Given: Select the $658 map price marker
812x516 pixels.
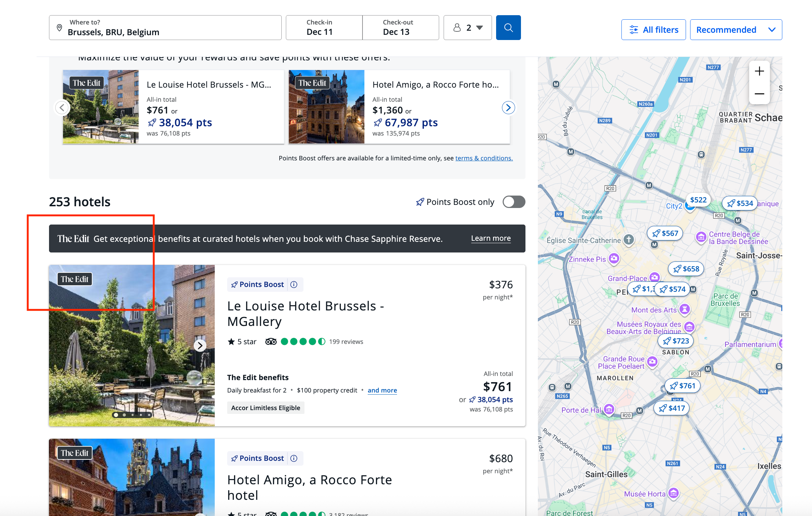Looking at the screenshot, I should (x=686, y=269).
